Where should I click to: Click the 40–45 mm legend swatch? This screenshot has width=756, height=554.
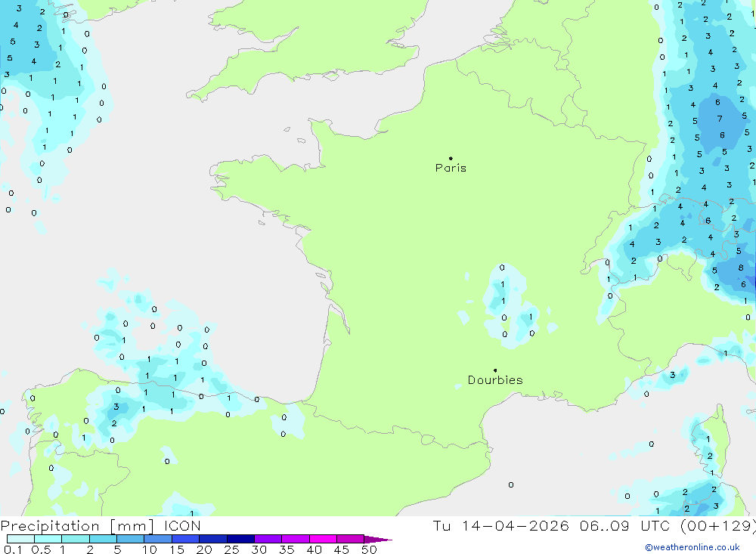point(323,539)
